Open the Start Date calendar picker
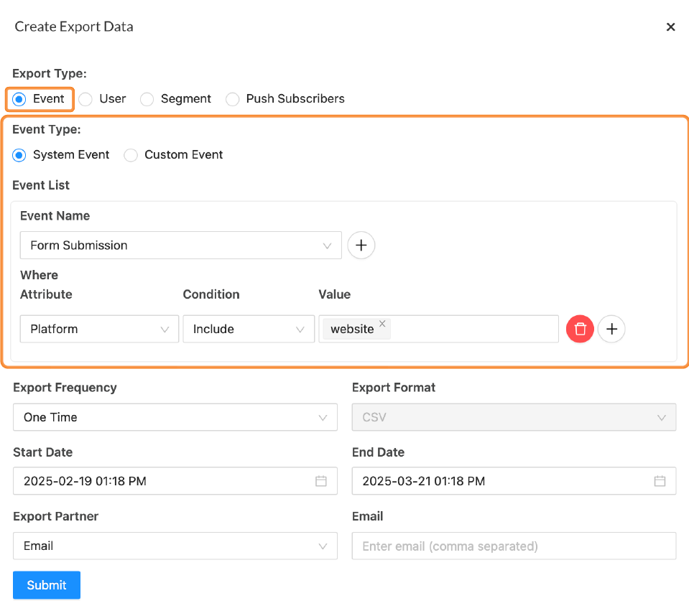This screenshot has width=689, height=616. tap(321, 481)
